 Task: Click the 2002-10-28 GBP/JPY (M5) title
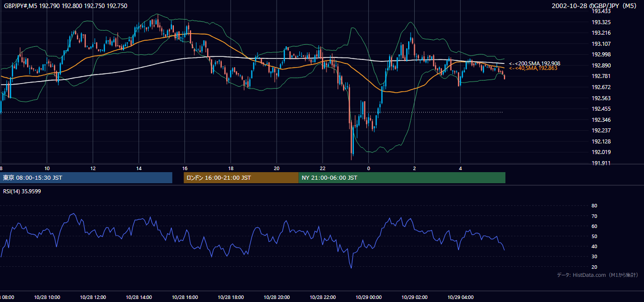pyautogui.click(x=595, y=6)
